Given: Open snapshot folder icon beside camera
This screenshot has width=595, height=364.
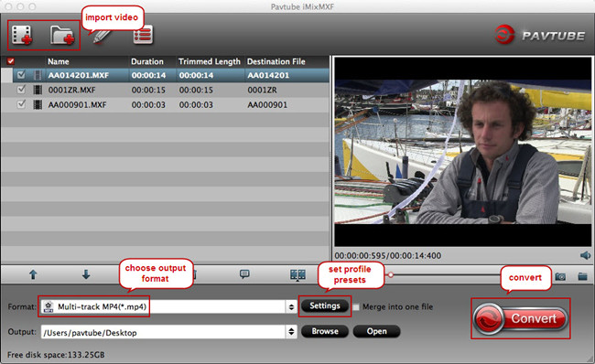Looking at the screenshot, I should point(582,276).
